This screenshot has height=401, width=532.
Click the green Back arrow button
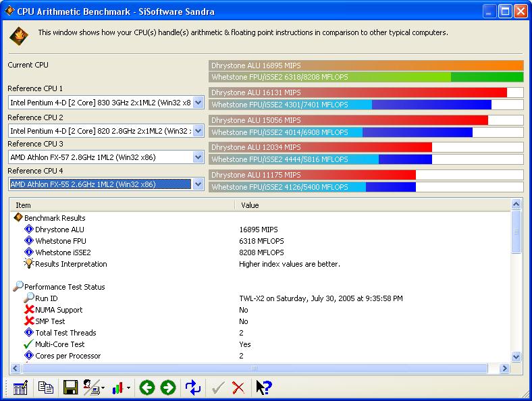pos(147,387)
